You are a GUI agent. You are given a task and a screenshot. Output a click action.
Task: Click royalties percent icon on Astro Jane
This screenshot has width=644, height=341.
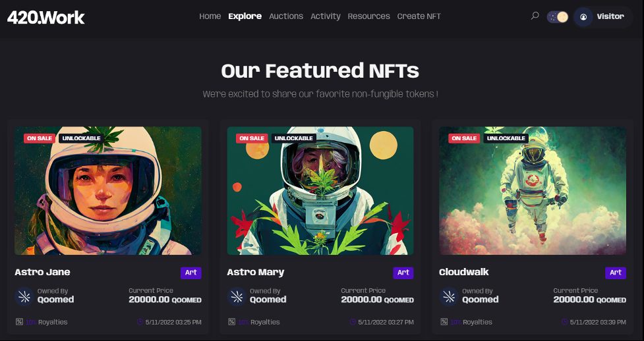tap(19, 322)
